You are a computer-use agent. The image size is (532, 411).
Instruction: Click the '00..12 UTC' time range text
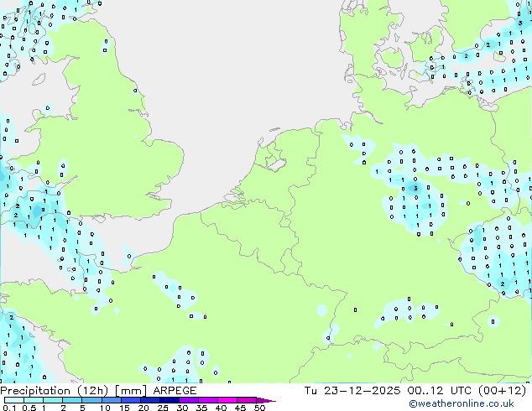pyautogui.click(x=440, y=391)
